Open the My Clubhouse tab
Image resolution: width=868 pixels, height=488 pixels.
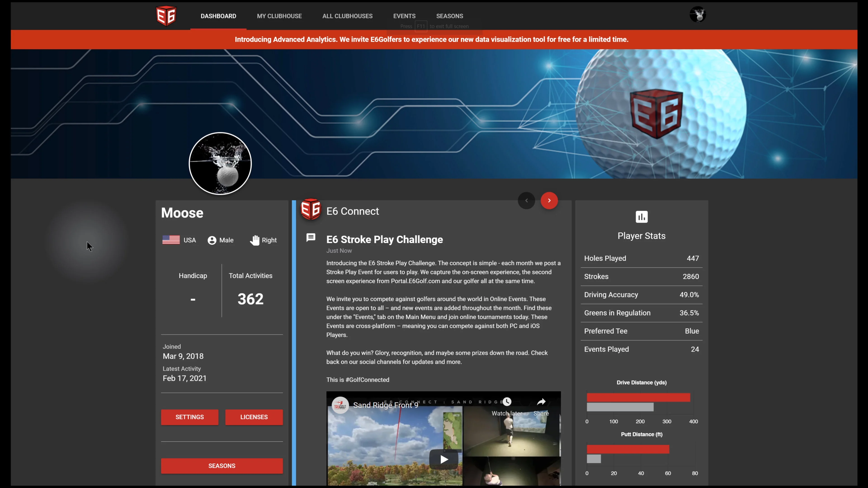(x=279, y=16)
